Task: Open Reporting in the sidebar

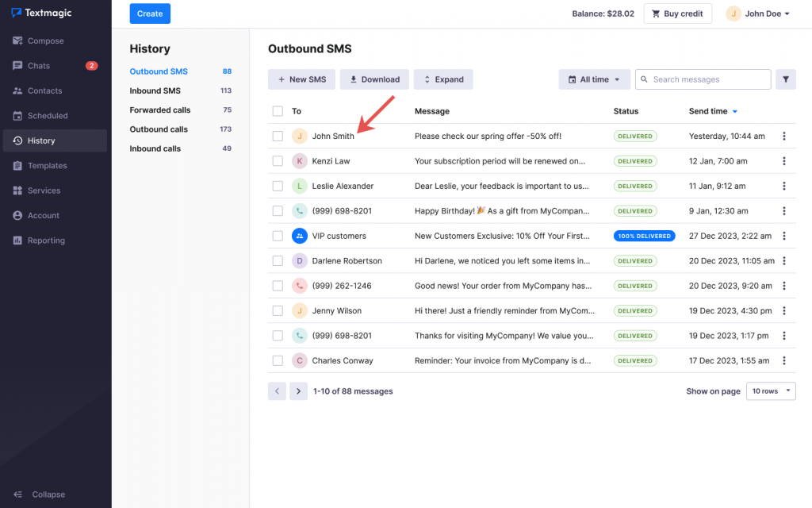Action: (46, 241)
